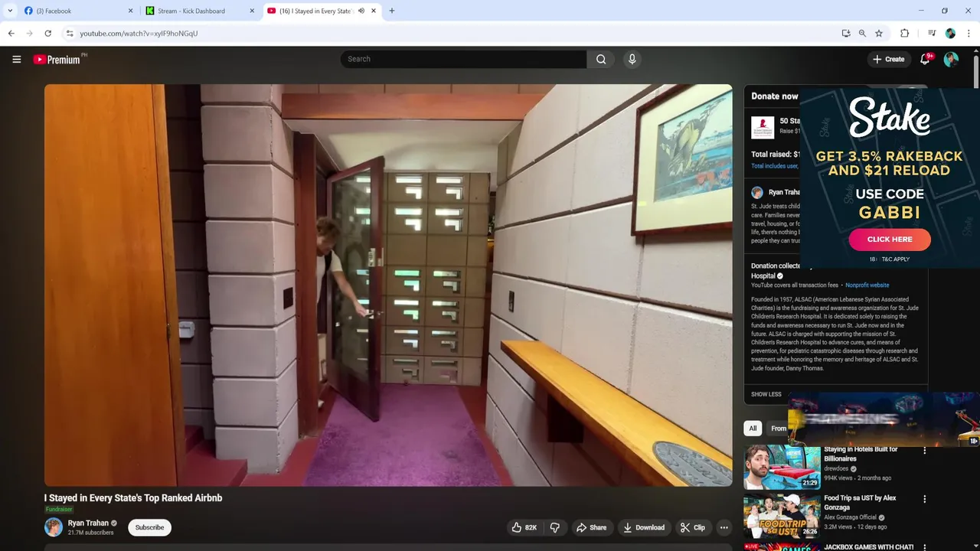Click the drewdoes channel name
The width and height of the screenshot is (980, 551).
pos(836,468)
